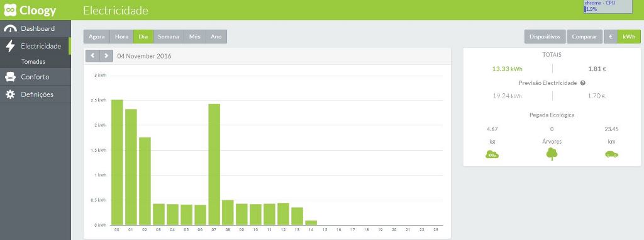Toggle the Comparar comparison mode
Viewport: 644px width, 240px height.
coord(584,37)
